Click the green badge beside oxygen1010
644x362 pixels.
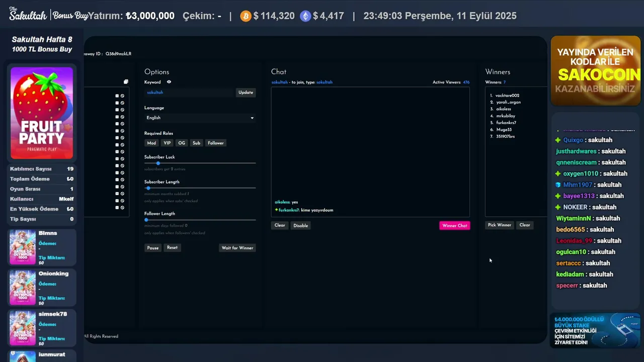click(558, 174)
